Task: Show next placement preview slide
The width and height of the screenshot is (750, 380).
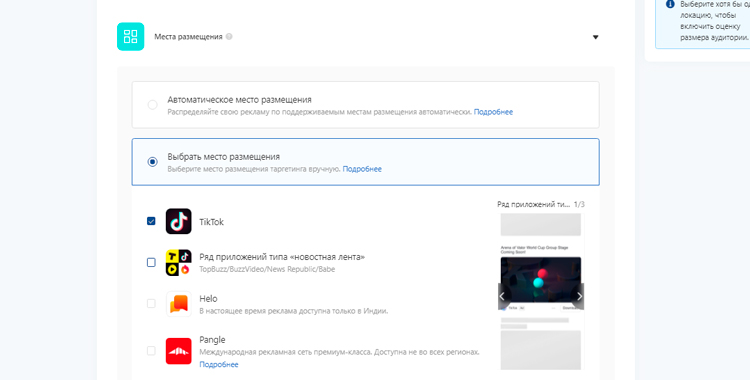Action: (579, 296)
